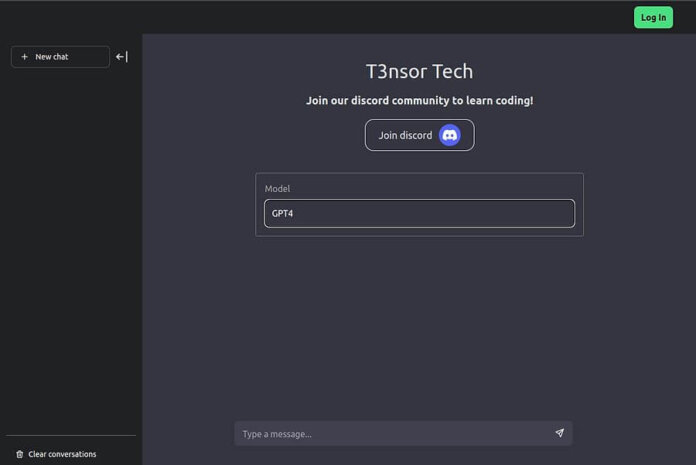Click the Model label text
This screenshot has width=696, height=465.
coord(277,189)
